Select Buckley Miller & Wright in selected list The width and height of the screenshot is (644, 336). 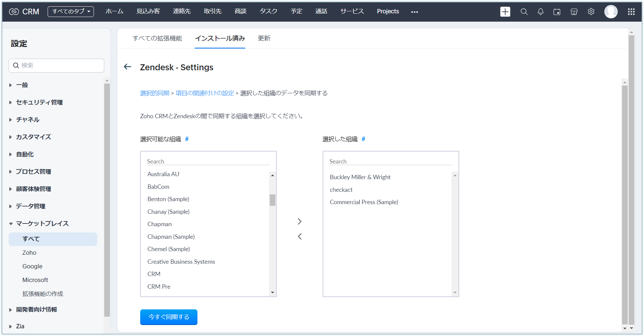coord(360,177)
